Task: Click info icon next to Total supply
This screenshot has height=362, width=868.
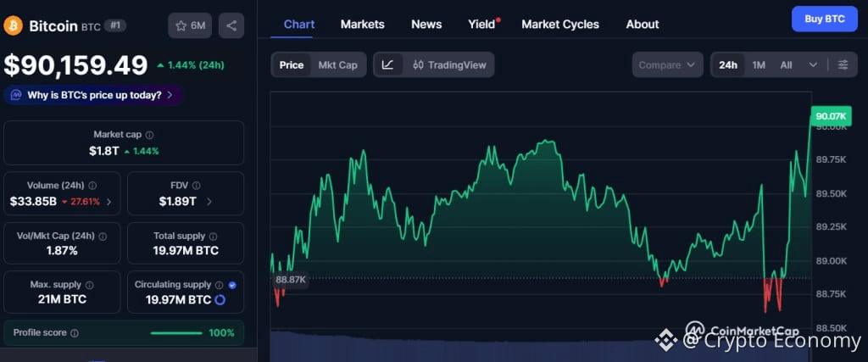Action: coord(213,237)
